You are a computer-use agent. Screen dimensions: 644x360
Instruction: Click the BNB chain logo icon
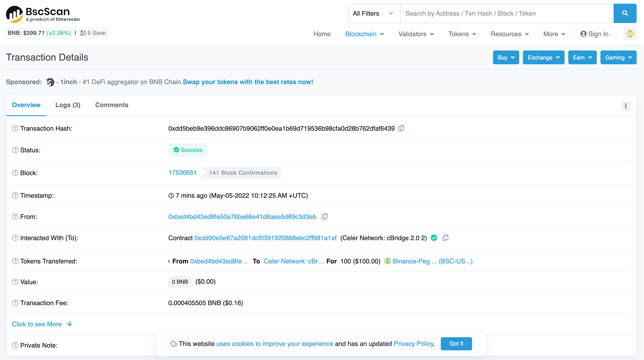click(x=630, y=34)
